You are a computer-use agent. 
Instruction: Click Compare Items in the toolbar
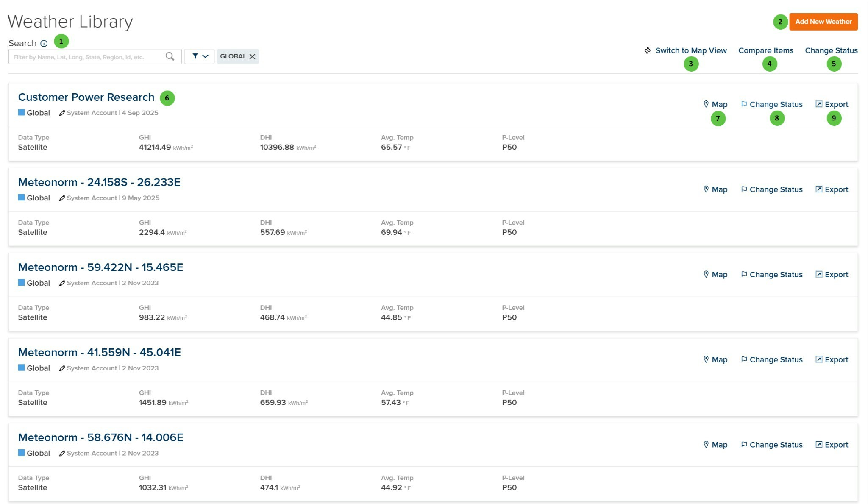(x=765, y=50)
